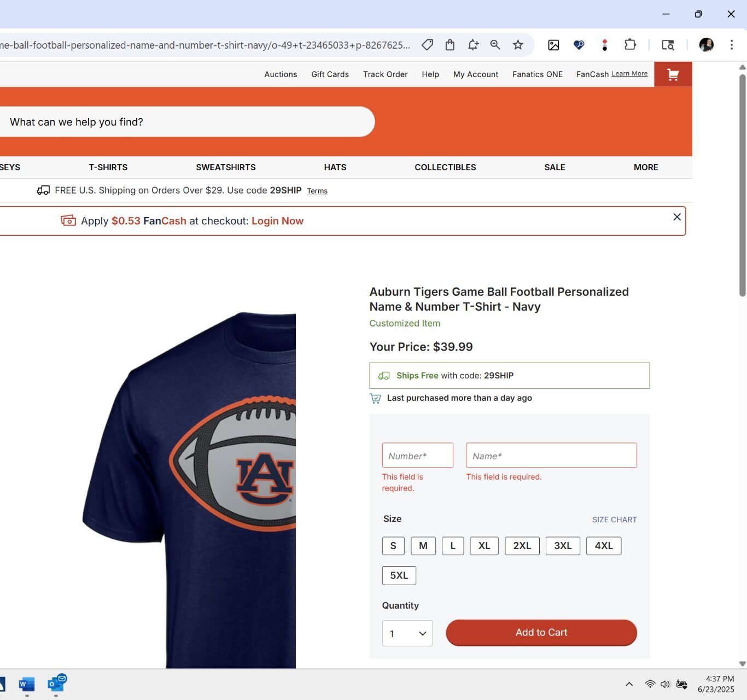Select size 2XL
The height and width of the screenshot is (700, 747).
coord(522,546)
